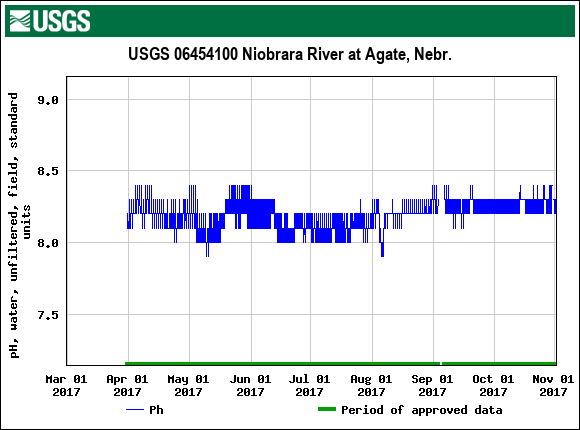Click the 'Aug 01 2017' x-axis label
Screen dimensions: 580x430
(371, 385)
